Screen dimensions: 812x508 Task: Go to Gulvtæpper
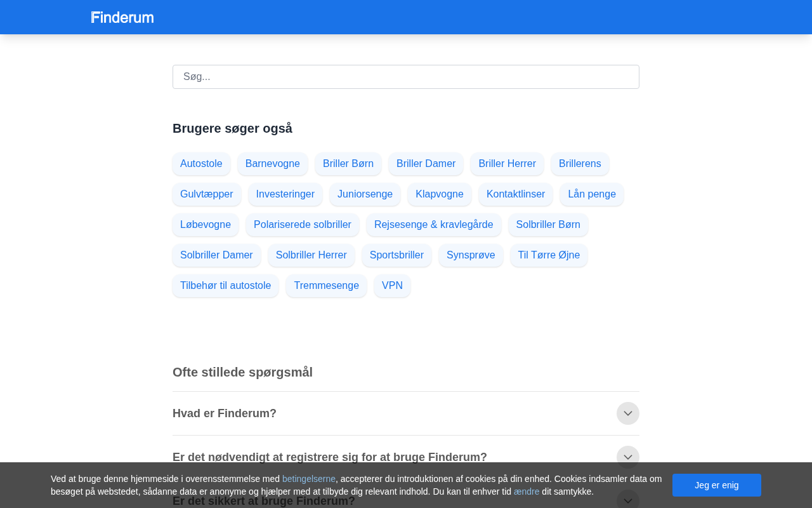click(x=207, y=194)
